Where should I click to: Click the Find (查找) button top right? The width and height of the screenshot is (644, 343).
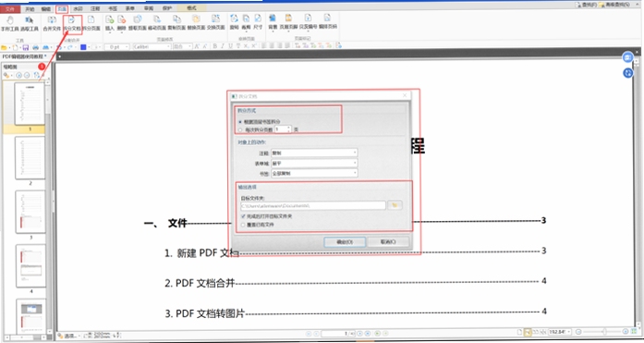tap(586, 5)
